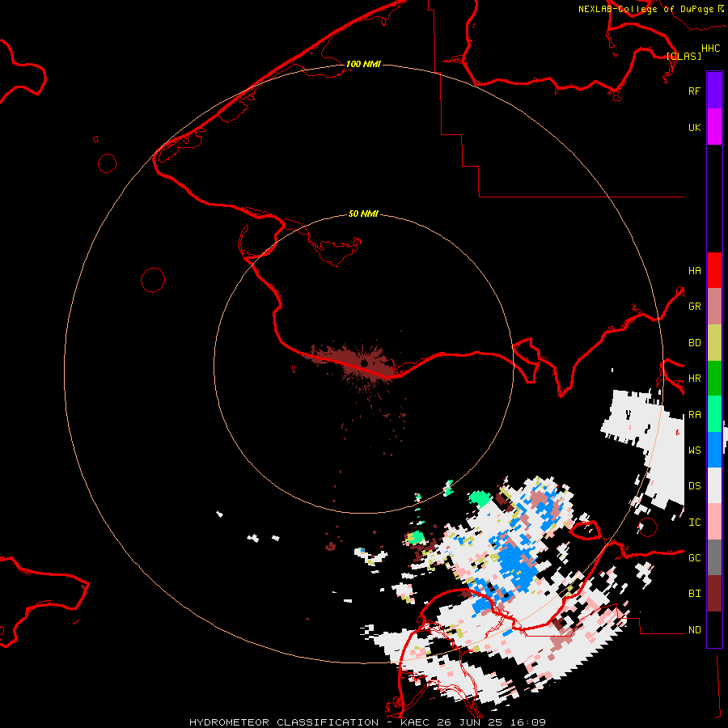Screen dimensions: 728x728
Task: Click the 16:09 timestamp
Action: [x=527, y=722]
